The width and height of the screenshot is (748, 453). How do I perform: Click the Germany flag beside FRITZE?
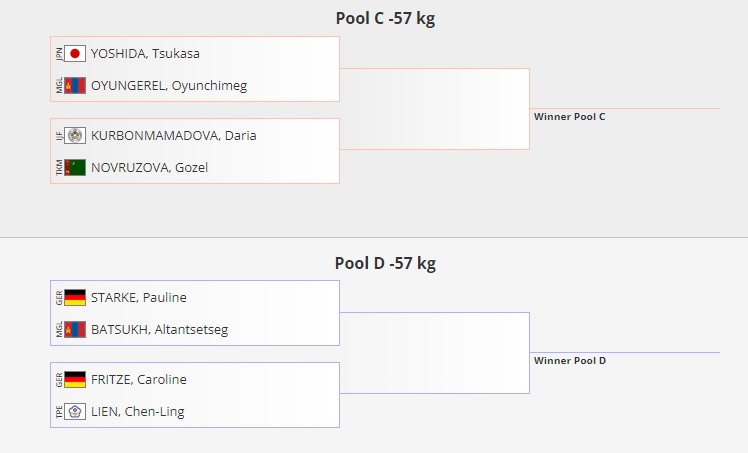75,380
